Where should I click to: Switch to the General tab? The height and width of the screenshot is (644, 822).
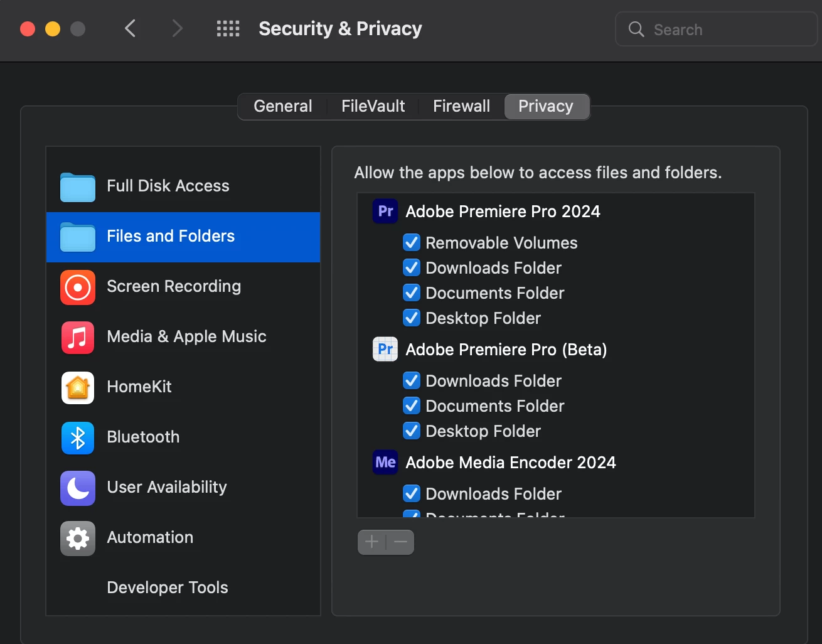click(282, 106)
